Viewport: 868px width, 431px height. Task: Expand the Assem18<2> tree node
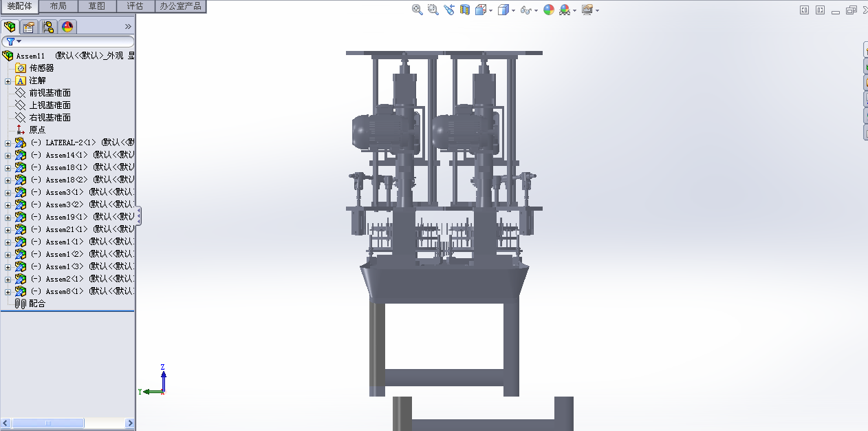[x=8, y=180]
